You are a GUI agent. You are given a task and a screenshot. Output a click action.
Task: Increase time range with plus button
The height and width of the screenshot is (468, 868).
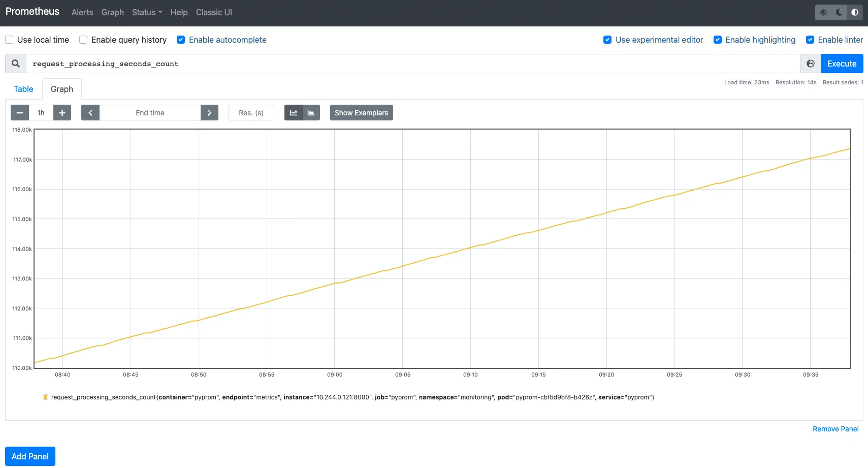point(62,113)
